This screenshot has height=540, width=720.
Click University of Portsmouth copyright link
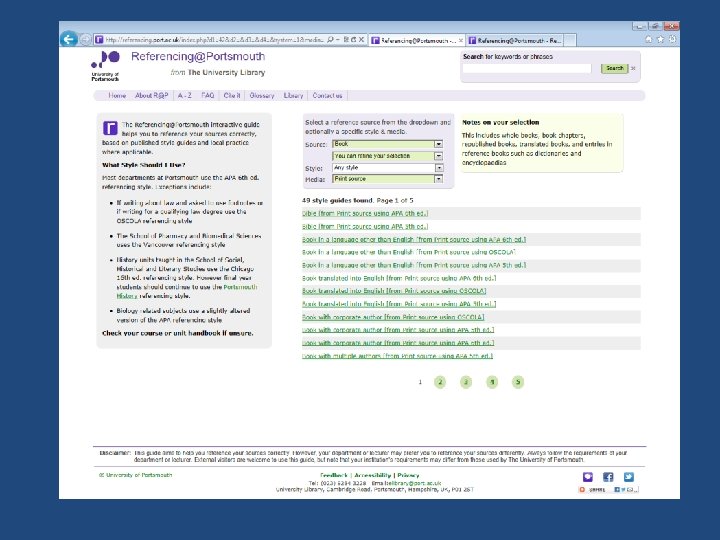(135, 475)
